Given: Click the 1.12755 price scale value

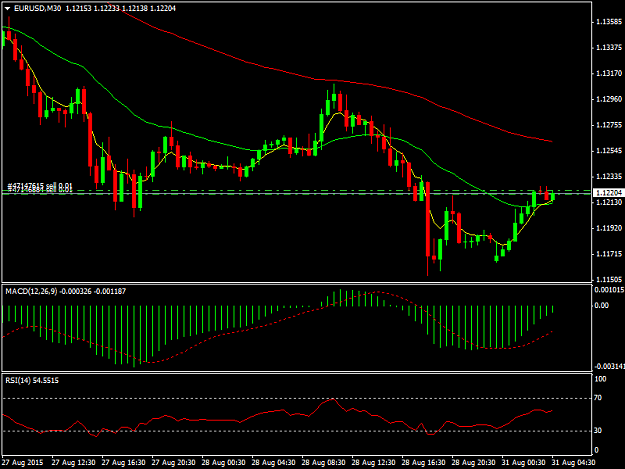Looking at the screenshot, I should point(609,125).
